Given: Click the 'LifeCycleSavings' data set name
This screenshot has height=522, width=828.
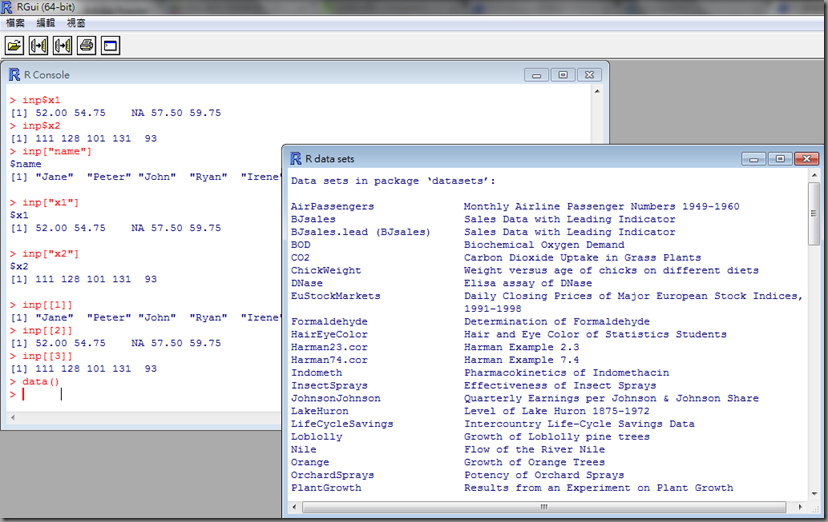Looking at the screenshot, I should pos(342,424).
